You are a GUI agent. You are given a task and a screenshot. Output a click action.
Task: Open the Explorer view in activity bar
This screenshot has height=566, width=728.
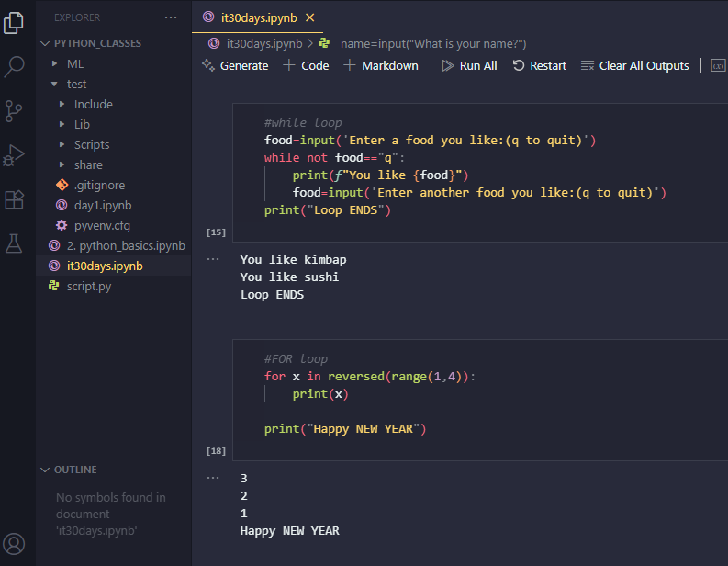(14, 23)
